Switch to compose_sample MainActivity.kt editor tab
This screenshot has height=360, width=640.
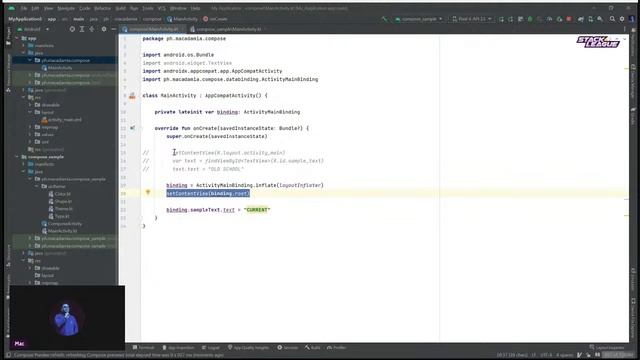(x=227, y=29)
